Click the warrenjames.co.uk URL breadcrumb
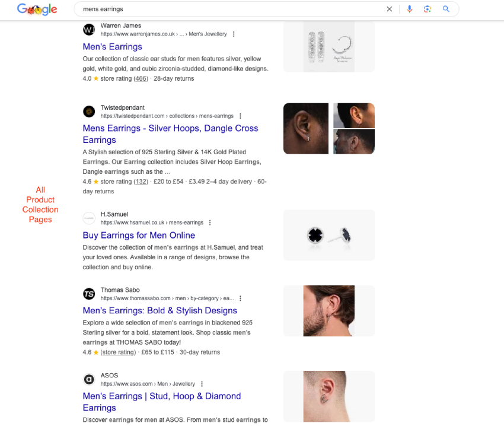Image resolution: width=504 pixels, height=426 pixels. coord(164,34)
